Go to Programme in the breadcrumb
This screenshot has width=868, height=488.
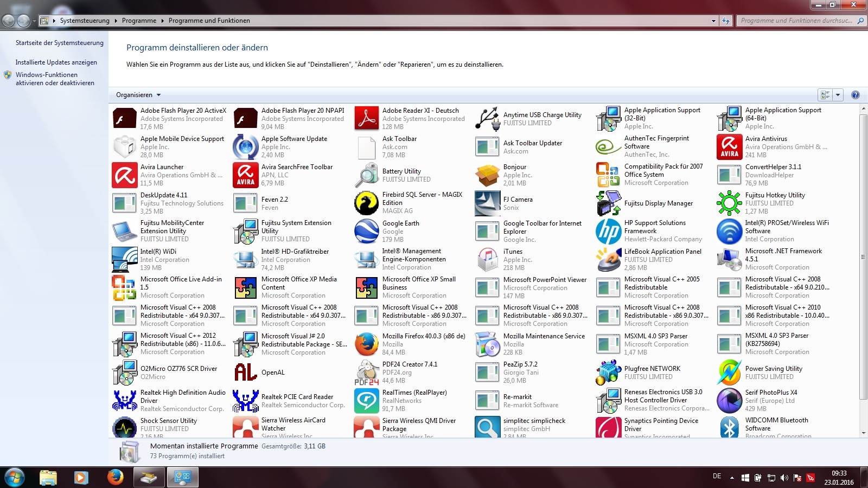139,21
